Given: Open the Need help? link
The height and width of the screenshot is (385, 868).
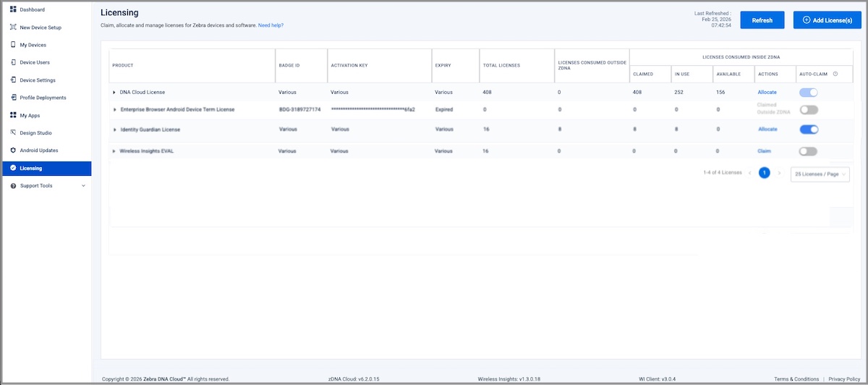Looking at the screenshot, I should pyautogui.click(x=271, y=25).
